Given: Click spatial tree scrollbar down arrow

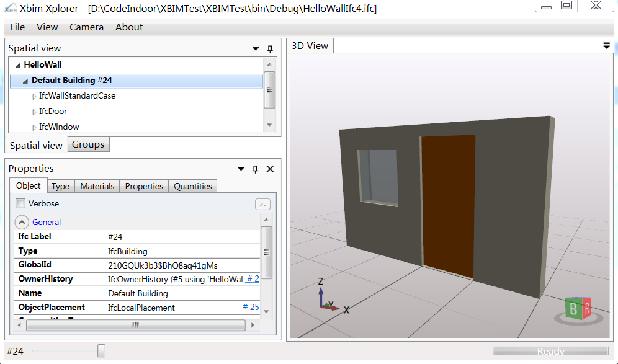Looking at the screenshot, I should [269, 125].
